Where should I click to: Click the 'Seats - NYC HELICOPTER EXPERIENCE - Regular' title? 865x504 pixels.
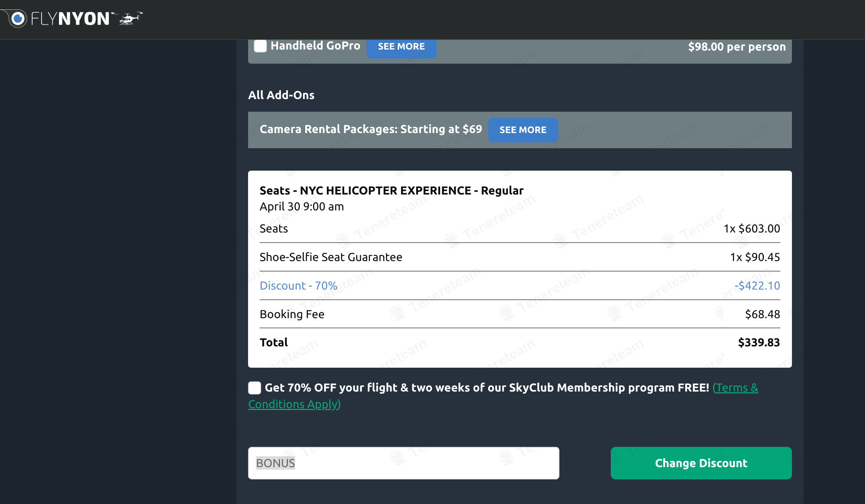(x=392, y=191)
